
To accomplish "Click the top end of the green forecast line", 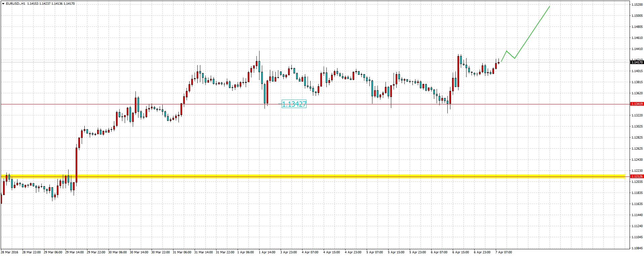I will tap(550, 6).
